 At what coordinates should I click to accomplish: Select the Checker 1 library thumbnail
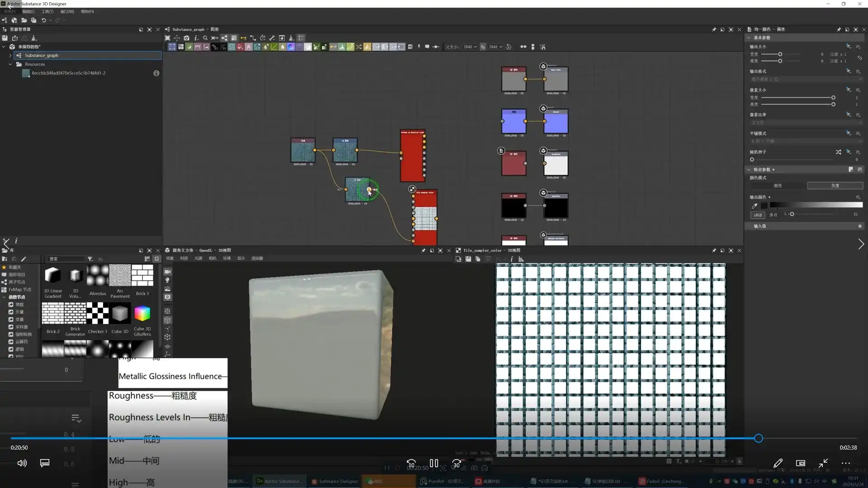(97, 314)
